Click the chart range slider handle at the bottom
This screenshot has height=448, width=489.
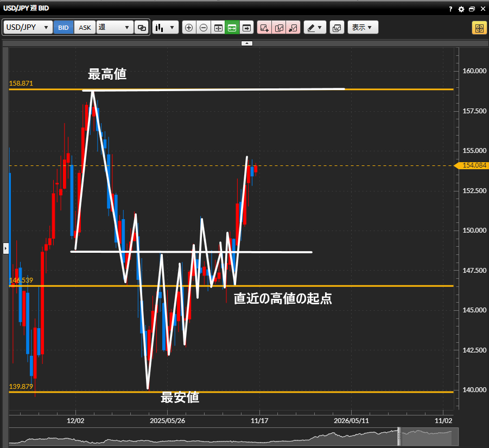pyautogui.click(x=400, y=436)
